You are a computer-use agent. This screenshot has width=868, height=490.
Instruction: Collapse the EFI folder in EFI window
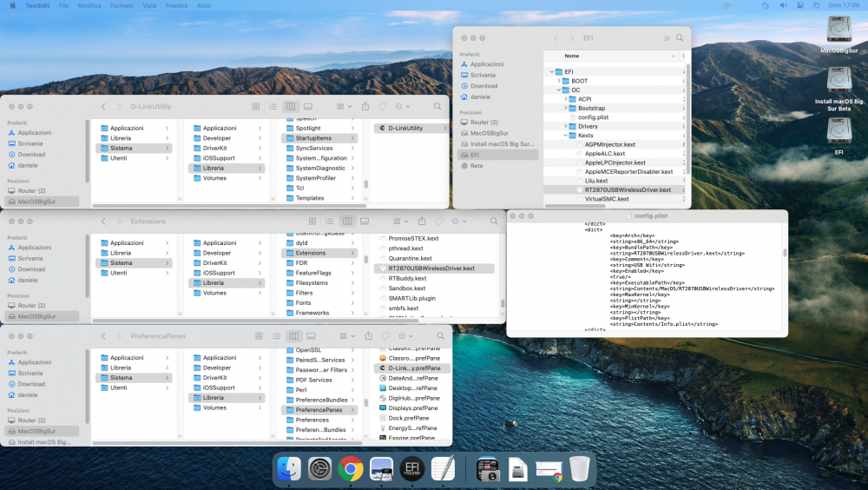click(x=552, y=72)
